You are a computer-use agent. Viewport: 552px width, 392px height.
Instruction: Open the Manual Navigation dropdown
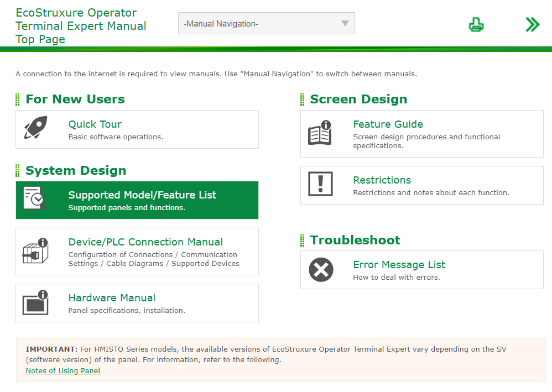(267, 23)
